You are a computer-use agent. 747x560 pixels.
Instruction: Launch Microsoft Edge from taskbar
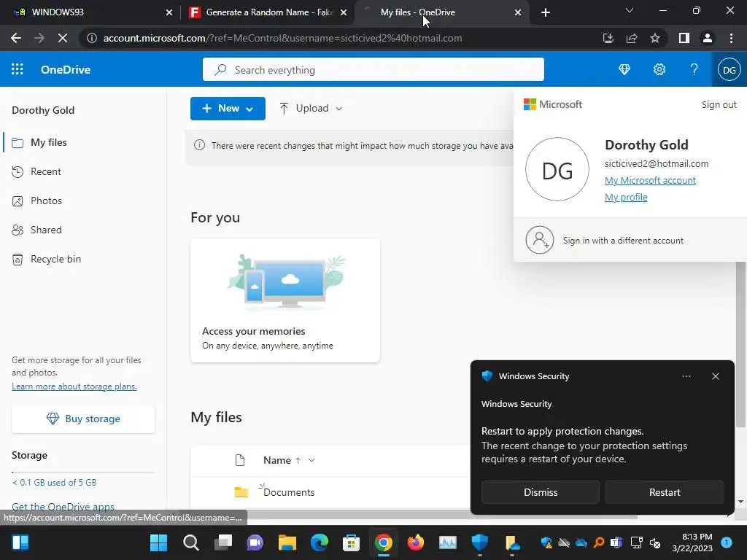coord(320,542)
